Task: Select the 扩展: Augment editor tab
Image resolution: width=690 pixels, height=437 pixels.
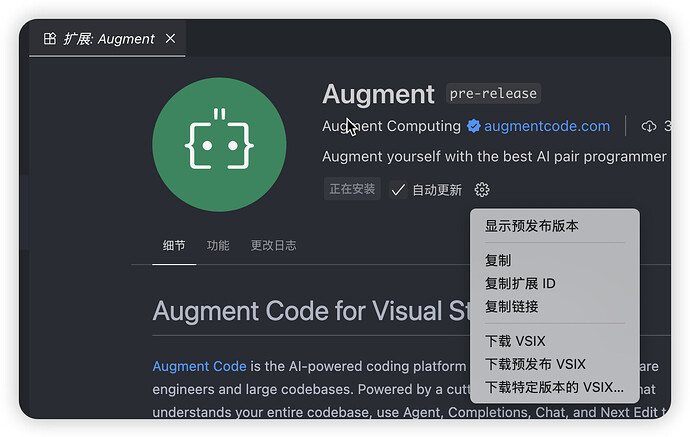Action: click(107, 39)
